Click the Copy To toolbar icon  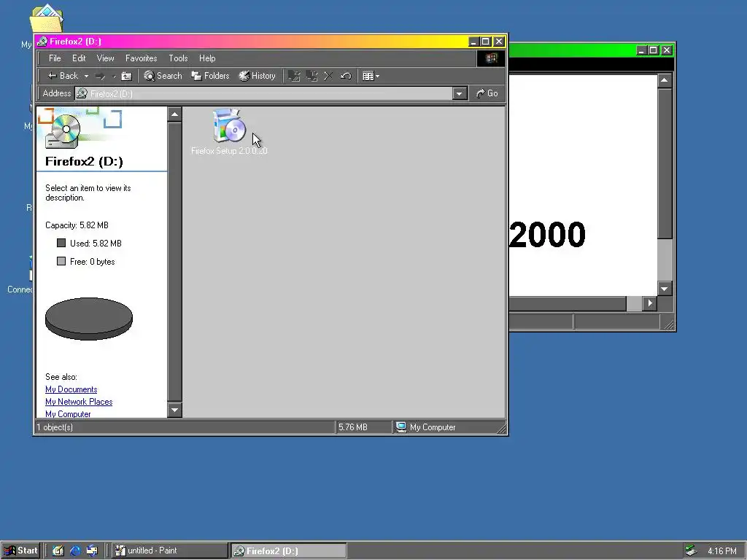(x=311, y=76)
